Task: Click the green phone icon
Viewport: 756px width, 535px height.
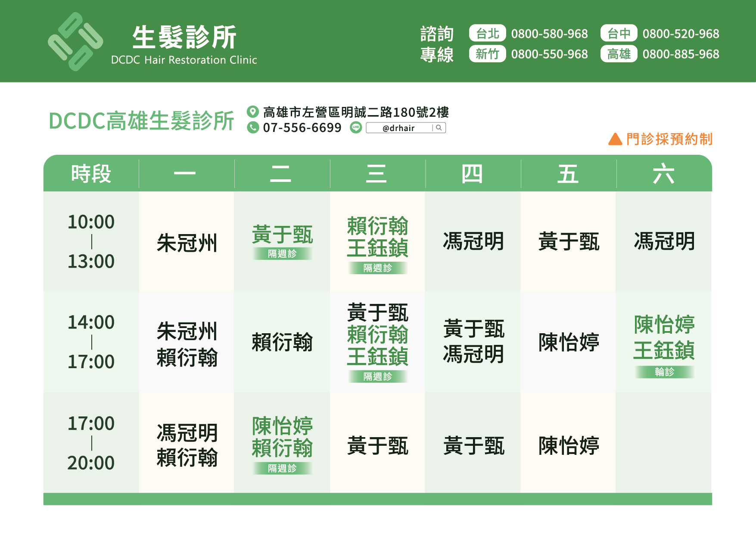Action: click(x=253, y=128)
